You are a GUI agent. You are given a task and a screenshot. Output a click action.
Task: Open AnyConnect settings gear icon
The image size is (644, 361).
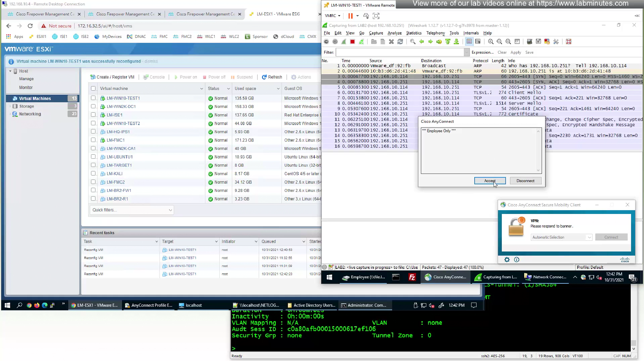pos(507,260)
